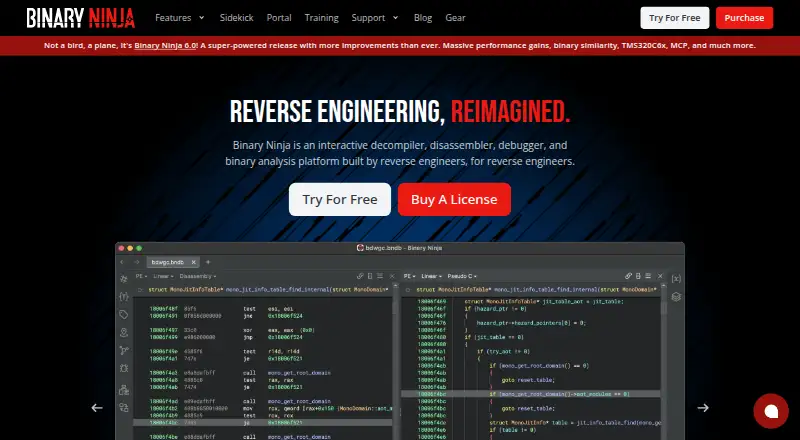
Task: Collapse function header in Pseudo C pane
Action: click(x=408, y=290)
